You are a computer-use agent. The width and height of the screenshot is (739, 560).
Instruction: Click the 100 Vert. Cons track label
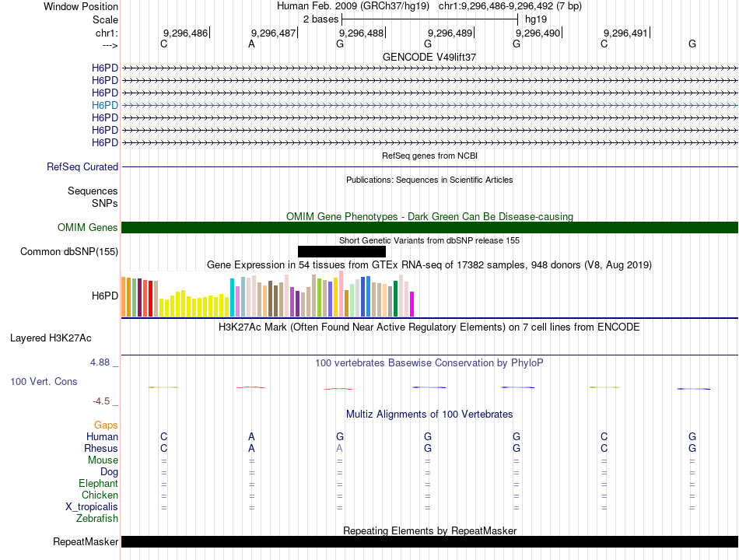(44, 381)
